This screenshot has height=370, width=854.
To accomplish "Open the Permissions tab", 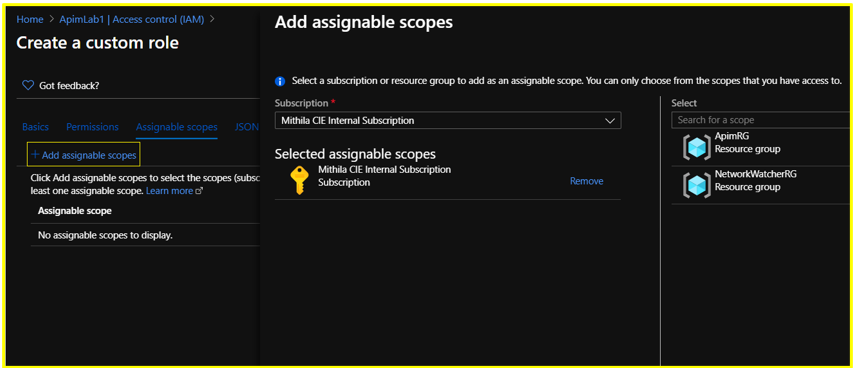I will click(x=92, y=127).
